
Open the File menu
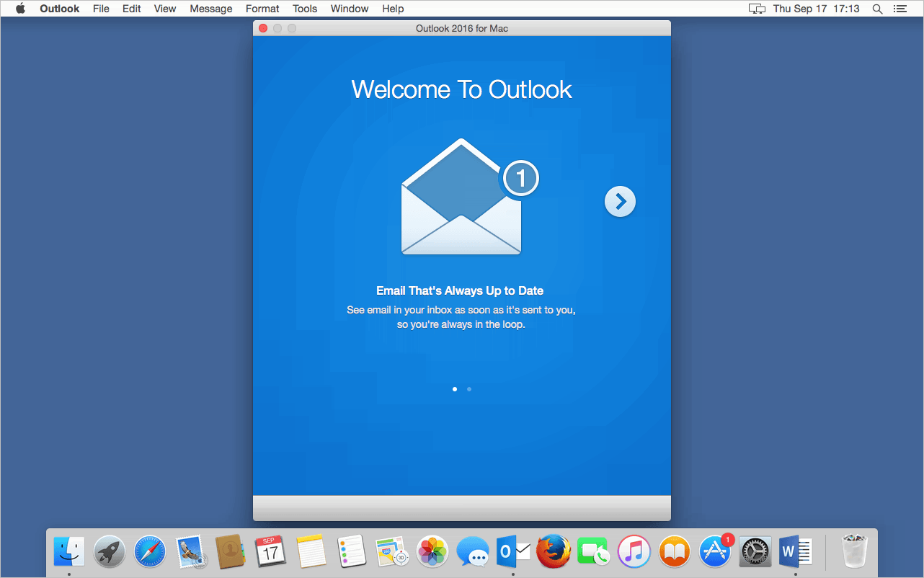coord(101,9)
